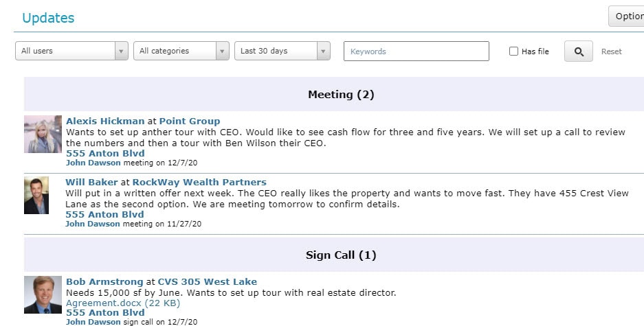Expand the All users dropdown
Screen dimensions: 644x326
72,51
